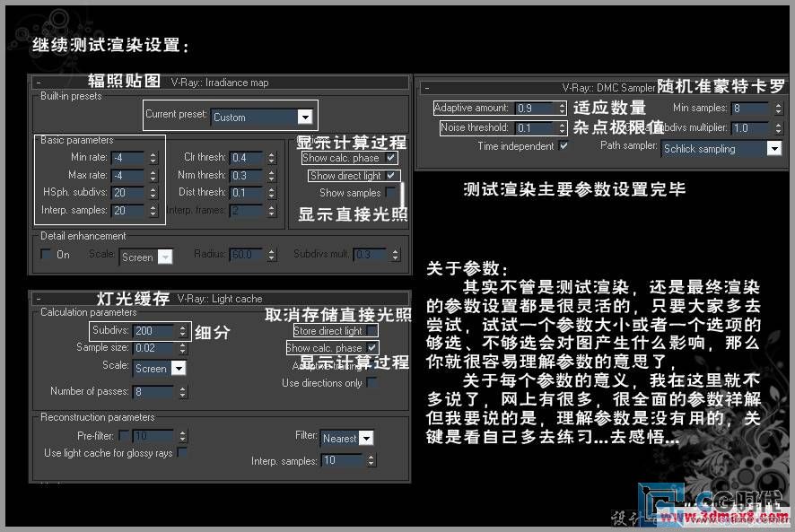Open the Path sampler Schlick sampling dropdown
The width and height of the screenshot is (795, 532).
click(x=773, y=149)
